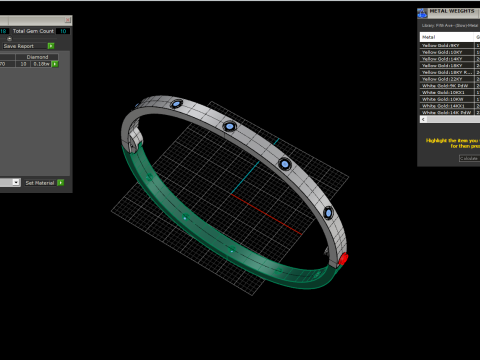The height and width of the screenshot is (360, 480).
Task: Click the left arrow of metal list scrollbar
Action: click(423, 119)
